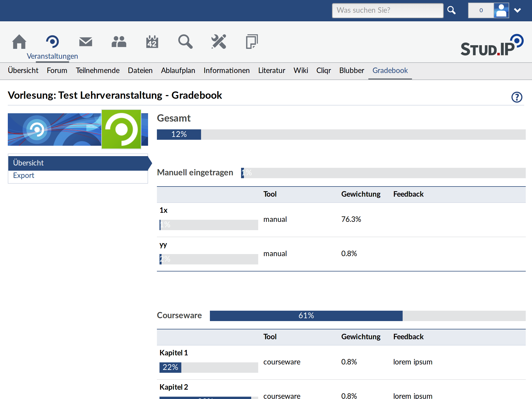Click the magnifier search navigation icon
Image resolution: width=532 pixels, height=399 pixels.
pyautogui.click(x=185, y=42)
